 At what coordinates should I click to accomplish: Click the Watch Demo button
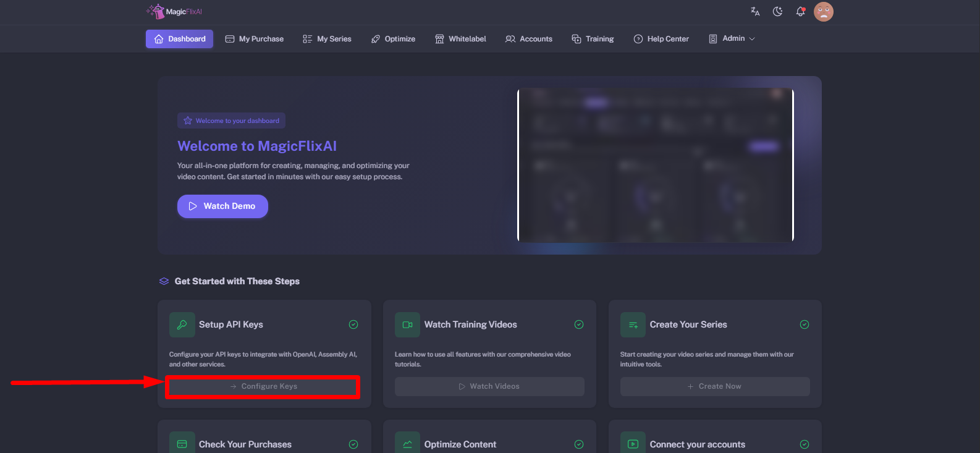pos(222,206)
